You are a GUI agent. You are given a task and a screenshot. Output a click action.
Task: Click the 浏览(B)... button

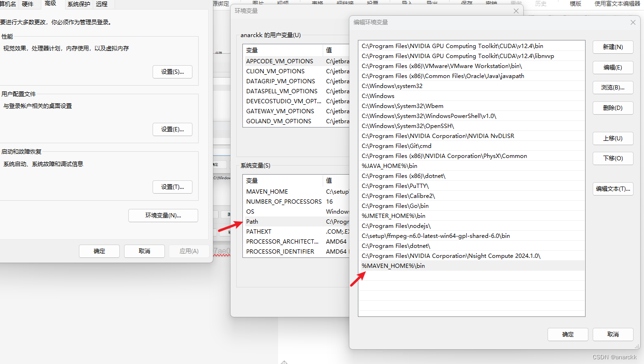click(x=613, y=88)
